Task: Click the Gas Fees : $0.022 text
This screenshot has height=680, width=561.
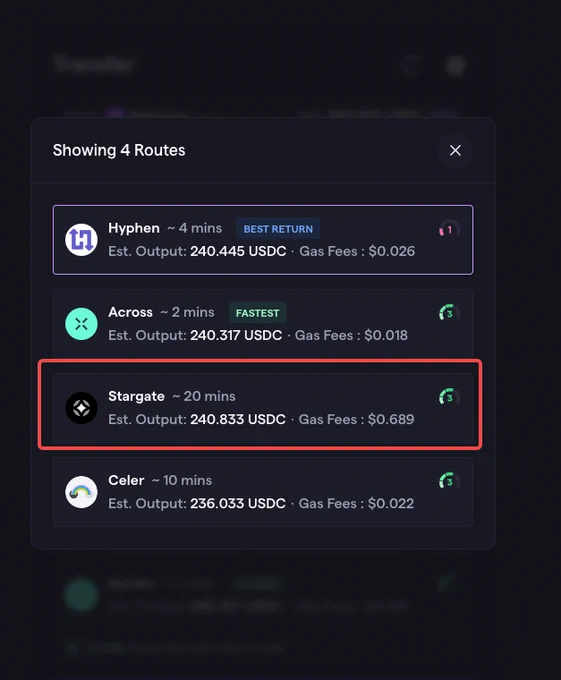Action: coord(356,504)
